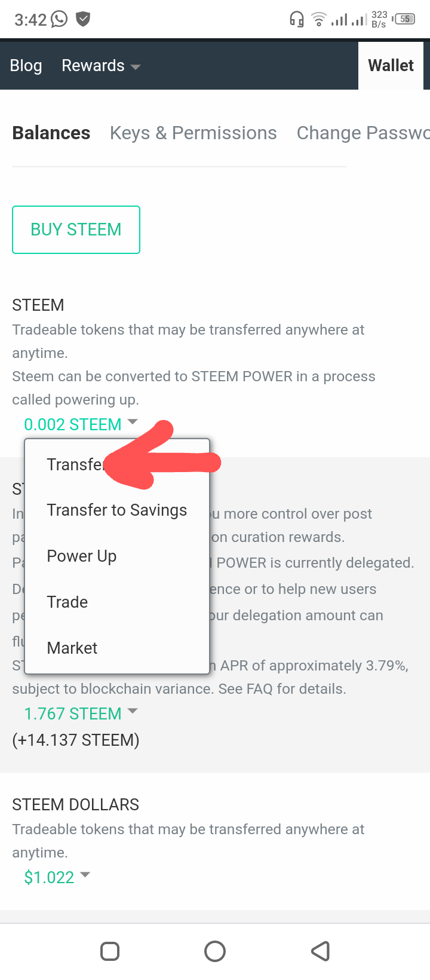The height and width of the screenshot is (980, 430).
Task: Tap the WhatsApp icon in status bar
Action: 59,19
